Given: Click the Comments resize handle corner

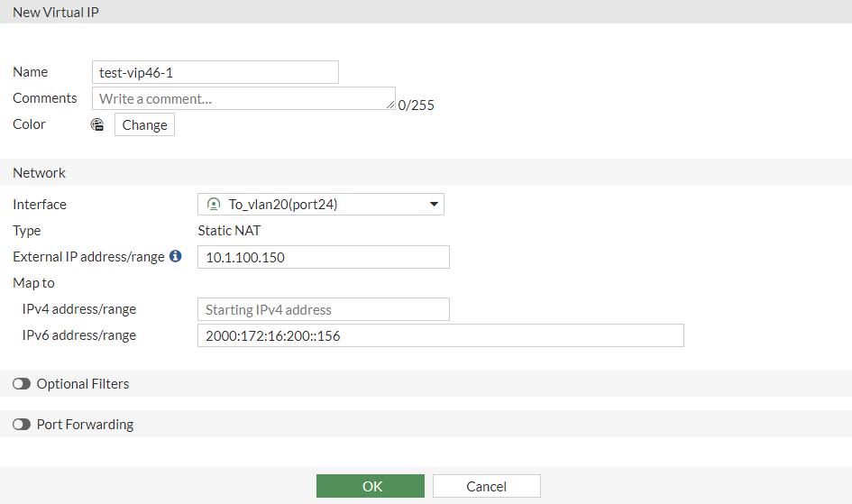Looking at the screenshot, I should tap(390, 105).
